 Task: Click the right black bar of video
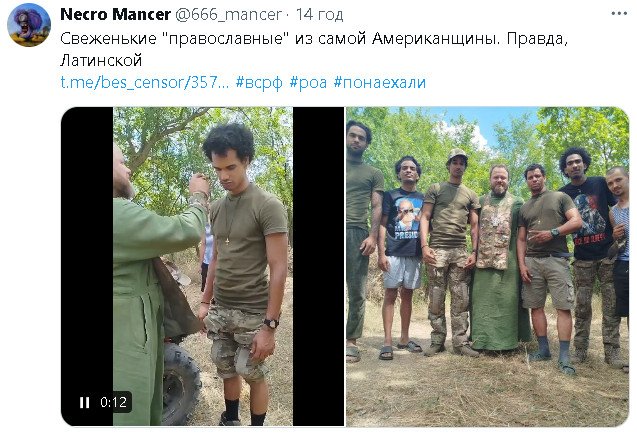tap(318, 266)
